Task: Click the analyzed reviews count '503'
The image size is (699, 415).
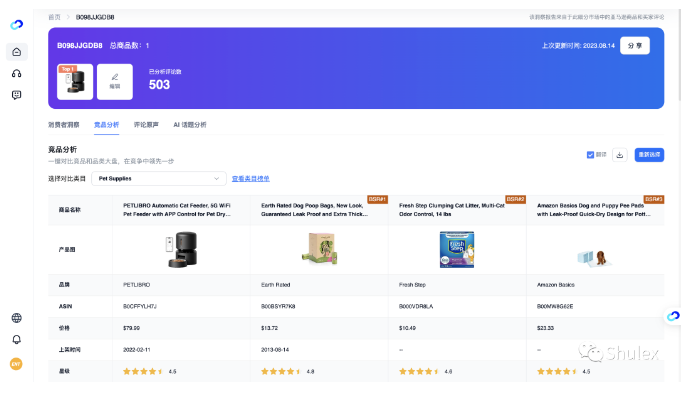Action: [159, 85]
